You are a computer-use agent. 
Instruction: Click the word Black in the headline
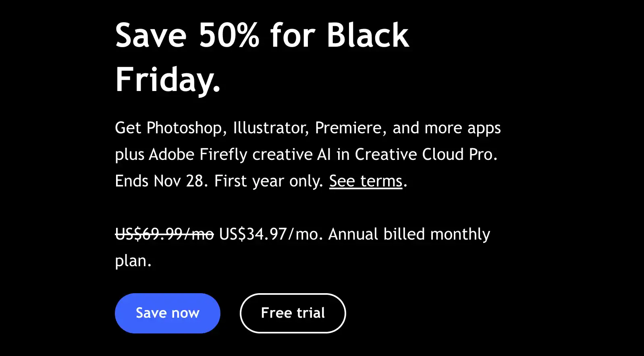(368, 35)
